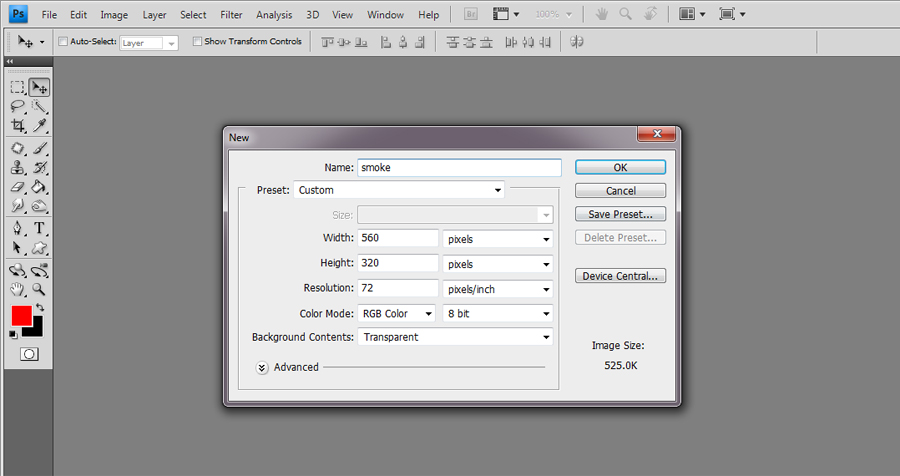
Task: Select the Magic Wand tool
Action: click(x=39, y=106)
